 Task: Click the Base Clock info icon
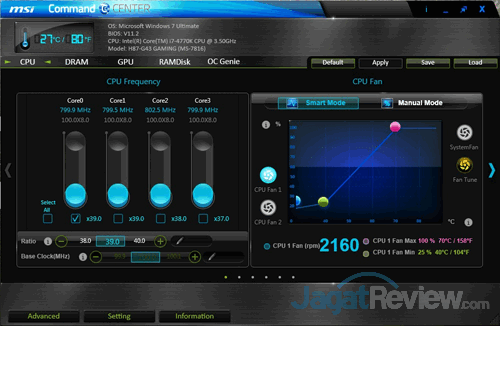click(83, 257)
